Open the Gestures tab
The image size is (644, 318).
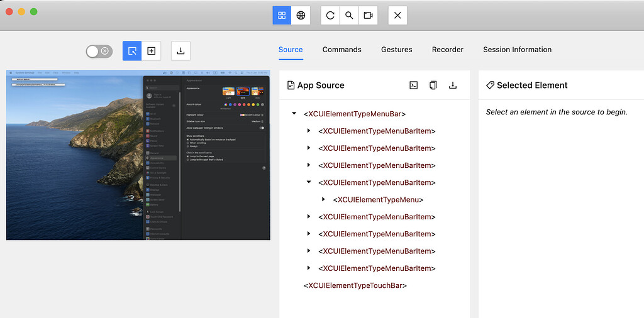[x=396, y=50]
